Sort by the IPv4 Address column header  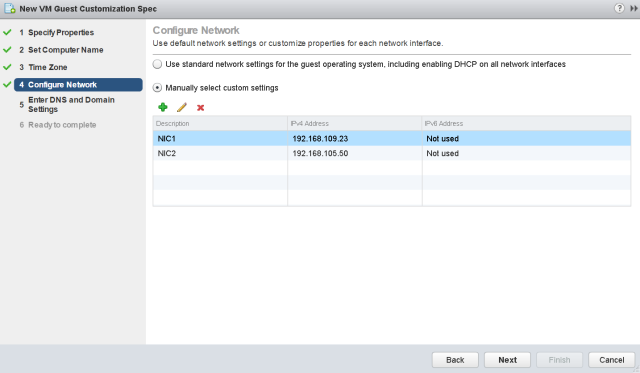pos(355,123)
